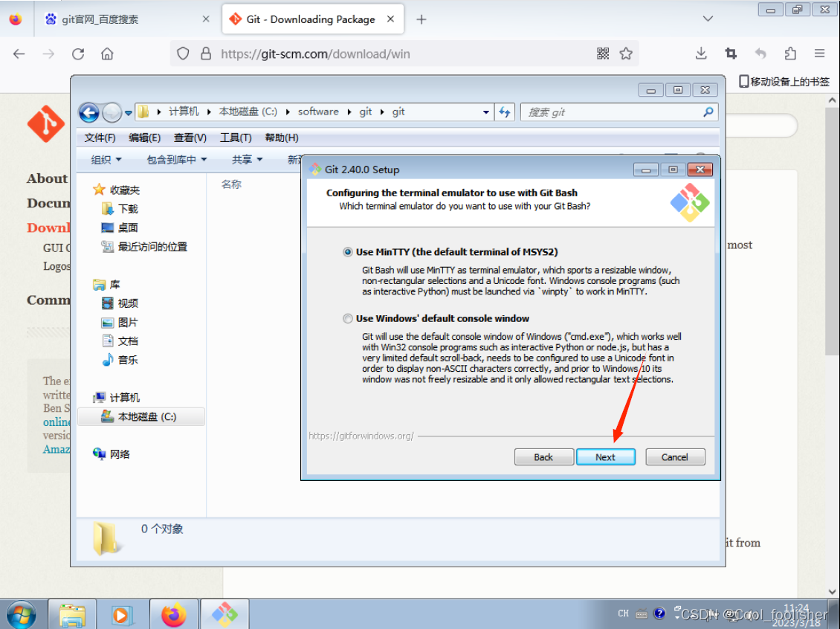Switch to Firefox from taskbar

(x=173, y=615)
